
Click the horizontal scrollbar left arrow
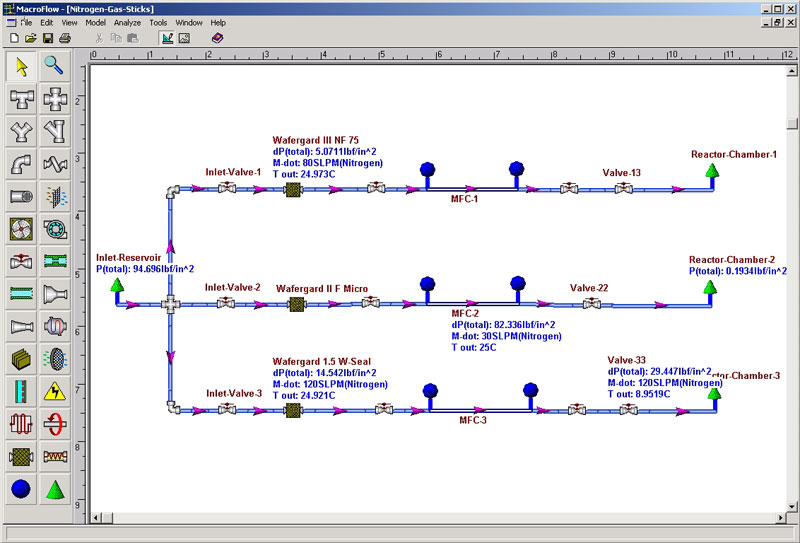[x=96, y=518]
